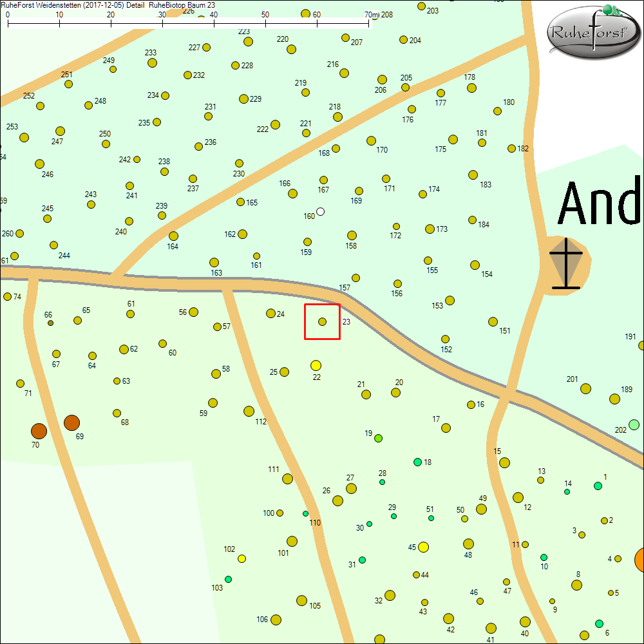The image size is (644, 644).
Task: Open the RuheForst logo
Action: click(x=593, y=32)
